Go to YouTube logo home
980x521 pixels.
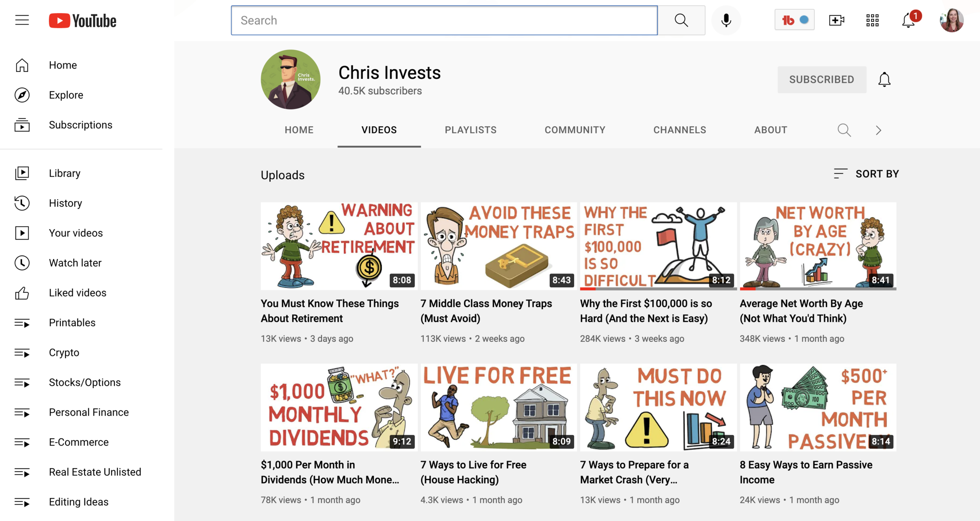click(x=83, y=21)
